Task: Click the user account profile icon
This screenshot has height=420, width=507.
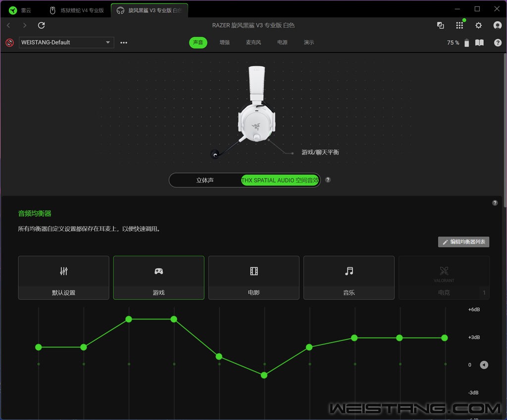Action: click(497, 25)
